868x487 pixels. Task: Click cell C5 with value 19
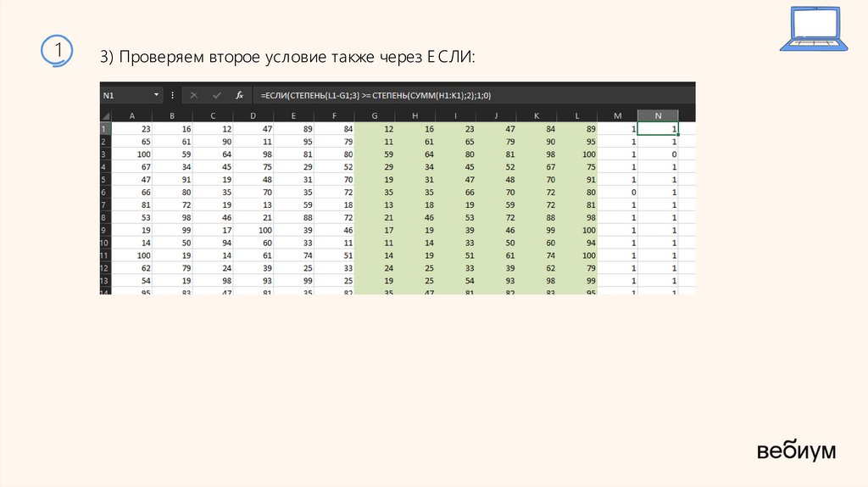click(x=213, y=180)
